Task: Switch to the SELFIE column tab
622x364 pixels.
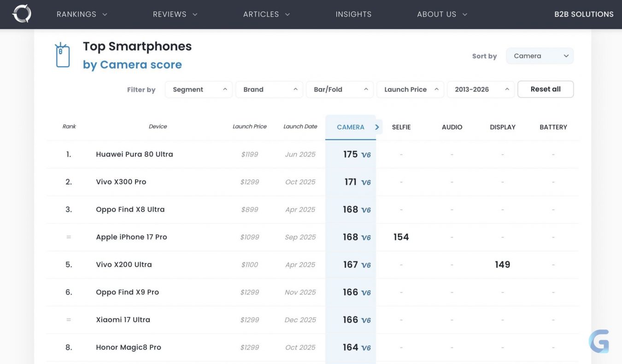Action: coord(401,127)
